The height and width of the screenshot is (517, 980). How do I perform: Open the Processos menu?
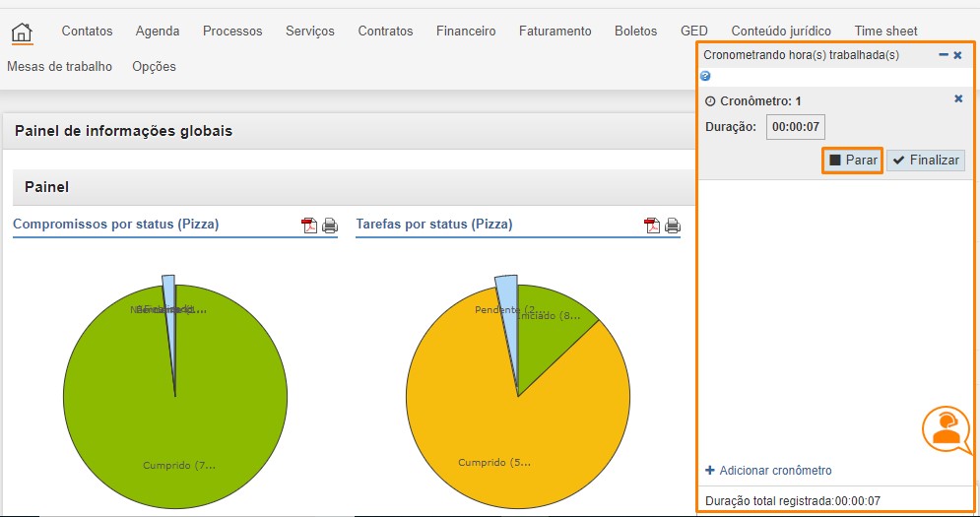[232, 32]
